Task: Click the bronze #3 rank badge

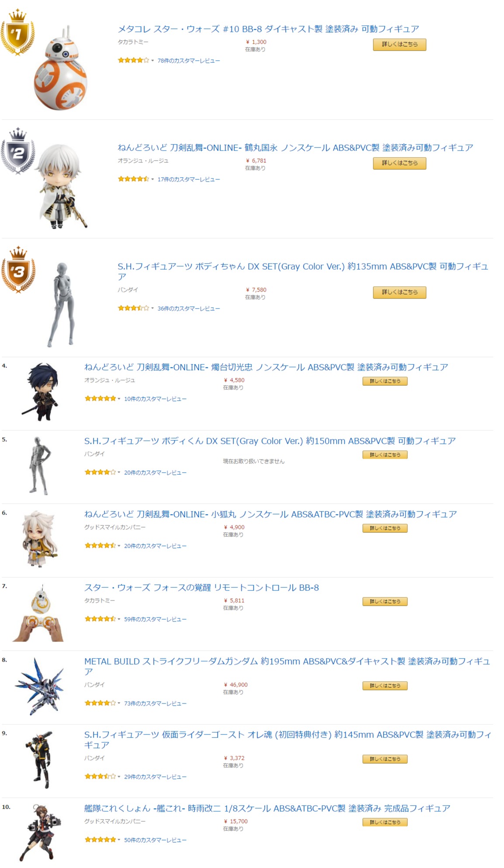Action: pos(18,270)
